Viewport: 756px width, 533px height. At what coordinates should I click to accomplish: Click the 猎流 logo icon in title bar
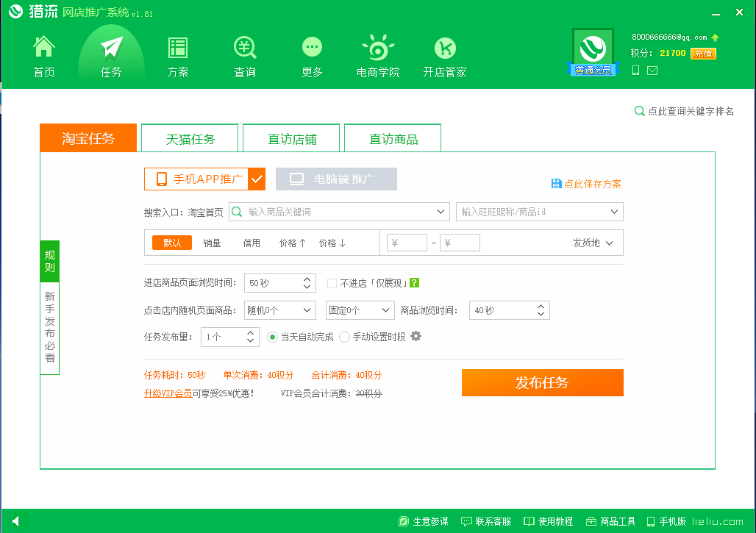[x=16, y=11]
